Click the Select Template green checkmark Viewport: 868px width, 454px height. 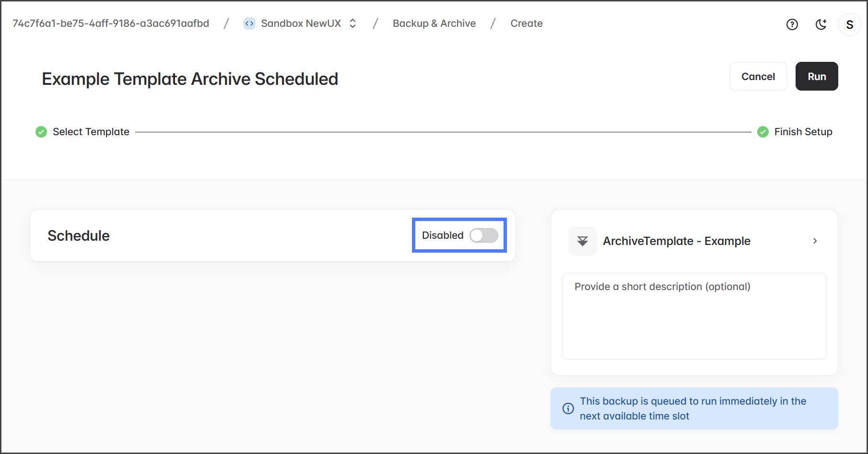pos(41,132)
